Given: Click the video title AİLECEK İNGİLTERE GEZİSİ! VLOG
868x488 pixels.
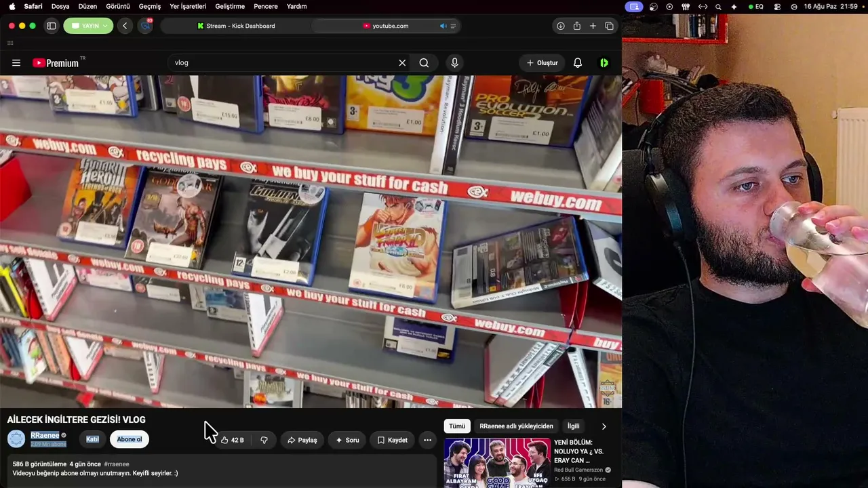Looking at the screenshot, I should (76, 420).
